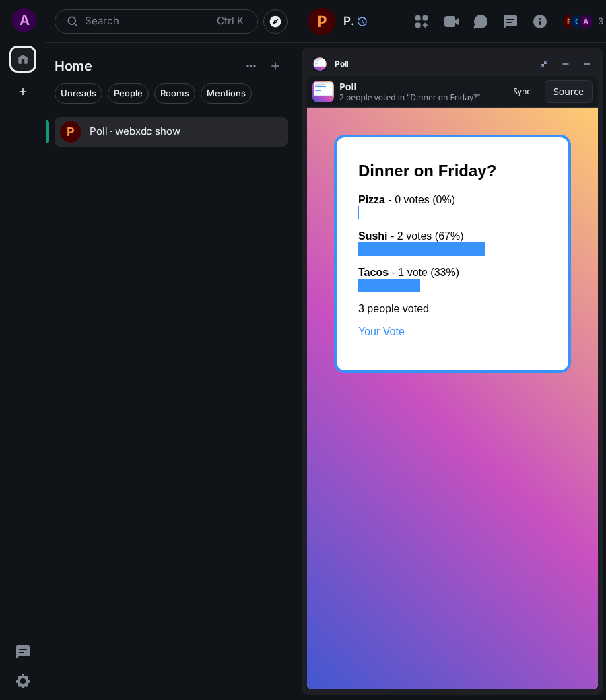Click the Tacos vote progress bar

389,285
